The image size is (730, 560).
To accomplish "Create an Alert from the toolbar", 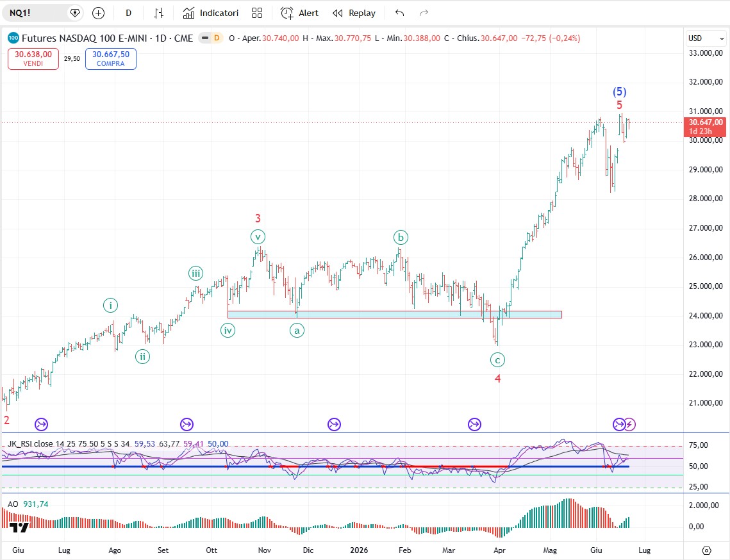I will click(x=300, y=13).
